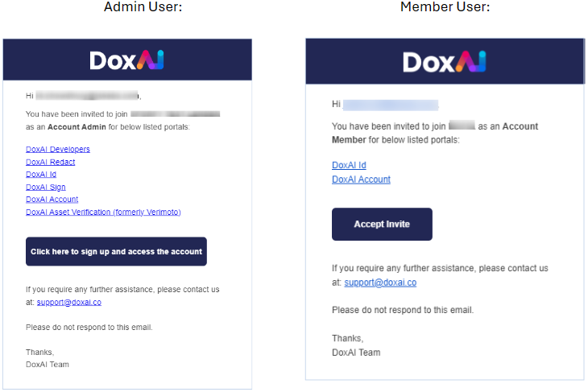Click the DoxAI logo in the admin email
Viewport: 588px width, 392px height.
pos(126,60)
